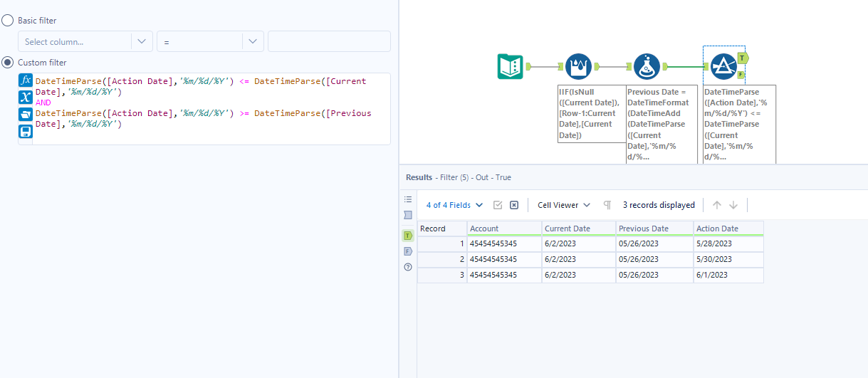Open the Select column dropdown

(85, 42)
